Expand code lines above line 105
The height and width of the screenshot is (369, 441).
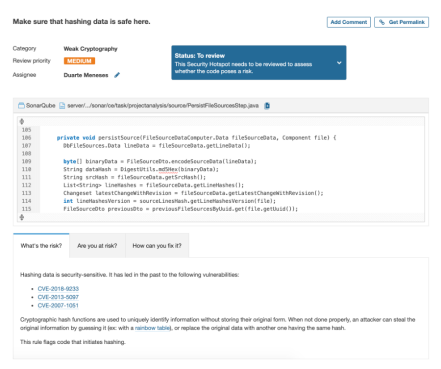[22, 121]
